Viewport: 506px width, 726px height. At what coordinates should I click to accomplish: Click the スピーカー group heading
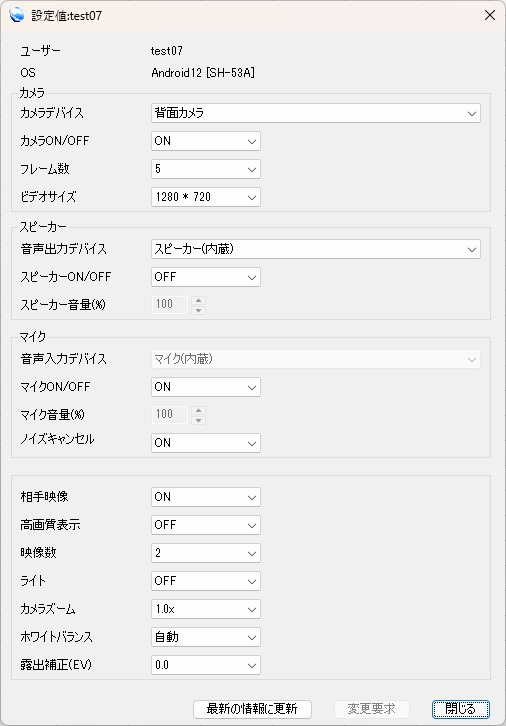click(x=43, y=226)
